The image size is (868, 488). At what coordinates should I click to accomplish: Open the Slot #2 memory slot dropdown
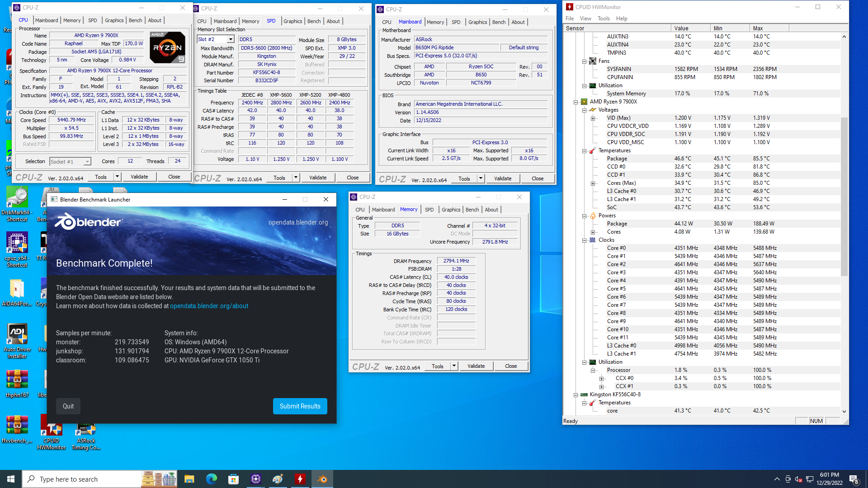pyautogui.click(x=231, y=39)
